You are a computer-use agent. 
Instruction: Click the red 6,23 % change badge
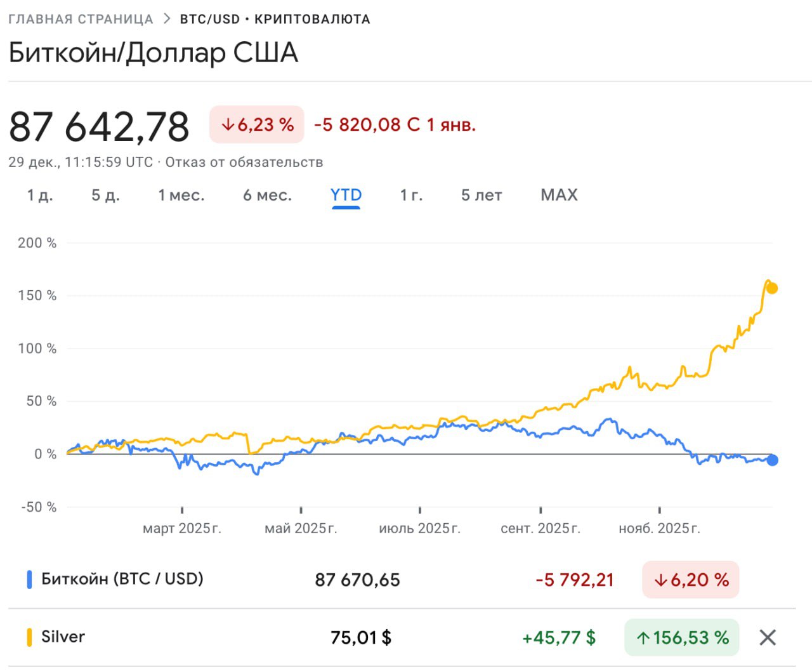[x=257, y=124]
